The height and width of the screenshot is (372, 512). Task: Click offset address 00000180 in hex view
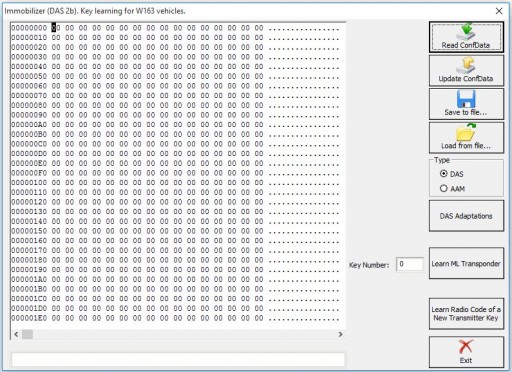coord(29,260)
